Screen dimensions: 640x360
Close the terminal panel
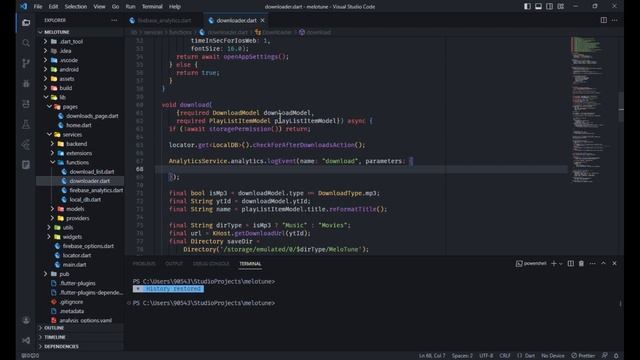pyautogui.click(x=614, y=264)
